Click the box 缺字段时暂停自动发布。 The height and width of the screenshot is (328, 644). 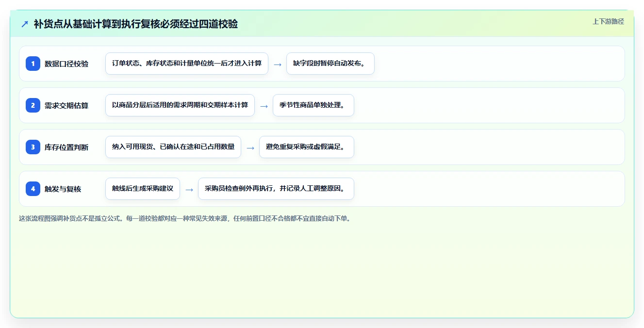330,64
